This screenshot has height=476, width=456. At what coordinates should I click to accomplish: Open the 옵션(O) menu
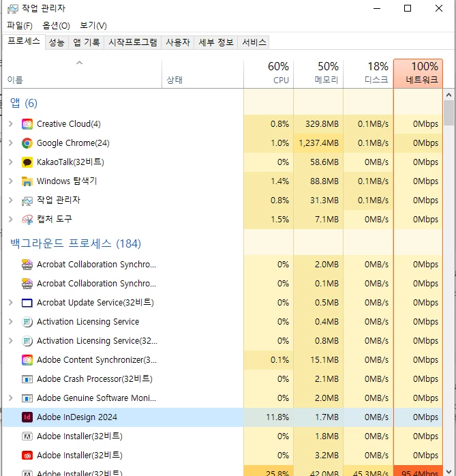[x=56, y=25]
